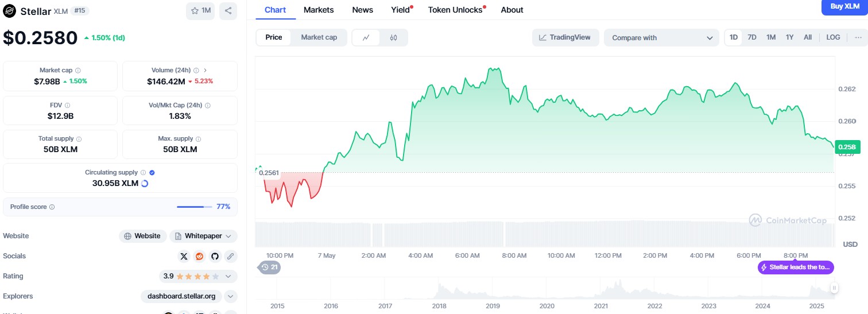Image resolution: width=868 pixels, height=314 pixels.
Task: Click the range handle on the historical timeline
Action: click(834, 288)
